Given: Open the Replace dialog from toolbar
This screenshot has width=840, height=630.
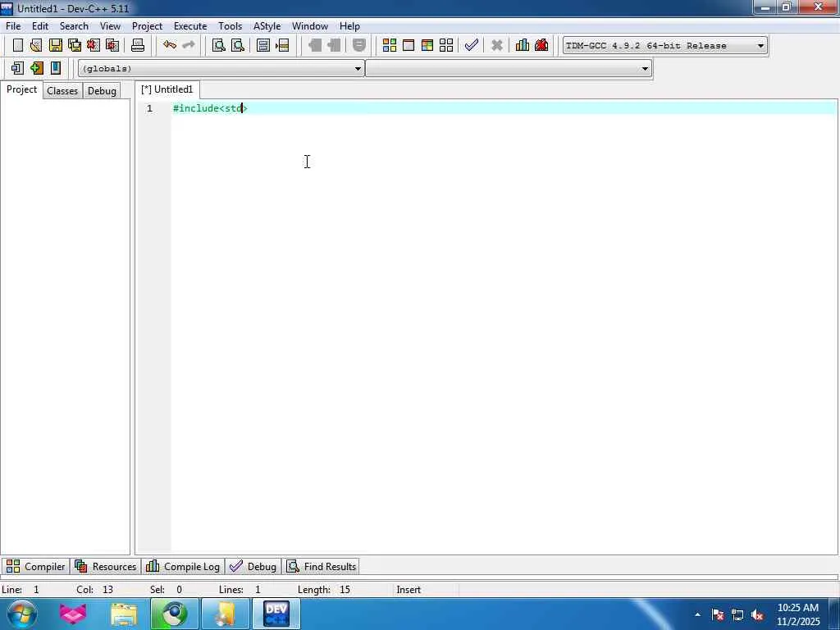Looking at the screenshot, I should click(x=237, y=46).
